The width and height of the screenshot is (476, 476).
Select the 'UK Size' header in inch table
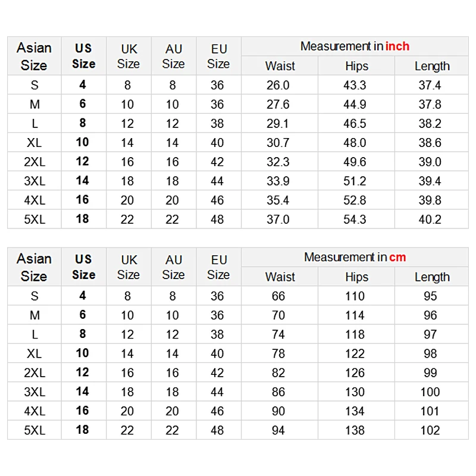tap(129, 56)
